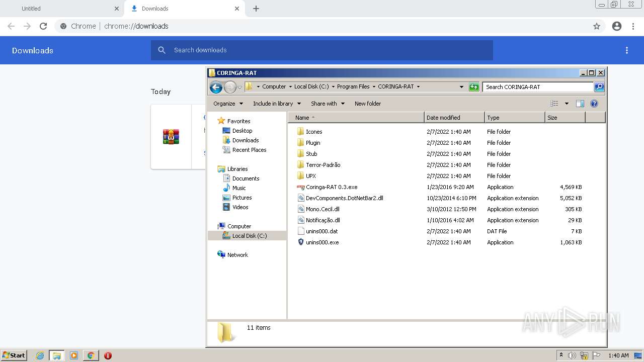The width and height of the screenshot is (644, 362).
Task: Open Music library
Action: tap(239, 188)
